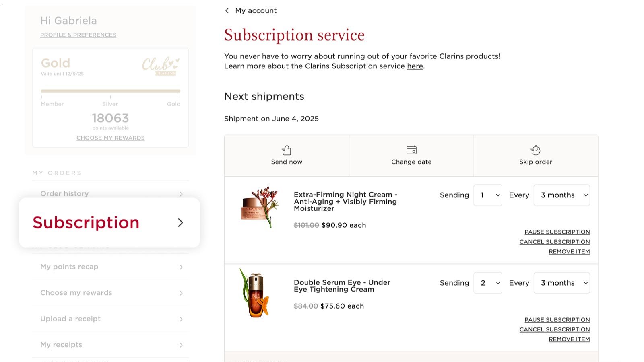This screenshot has height=362, width=644.
Task: Change the 3 months interval for Night Cream
Action: click(561, 195)
